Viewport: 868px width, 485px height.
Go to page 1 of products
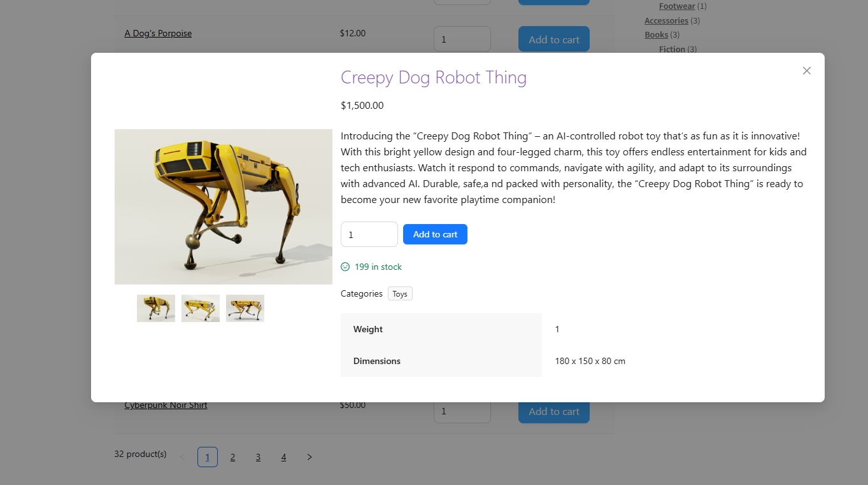208,457
